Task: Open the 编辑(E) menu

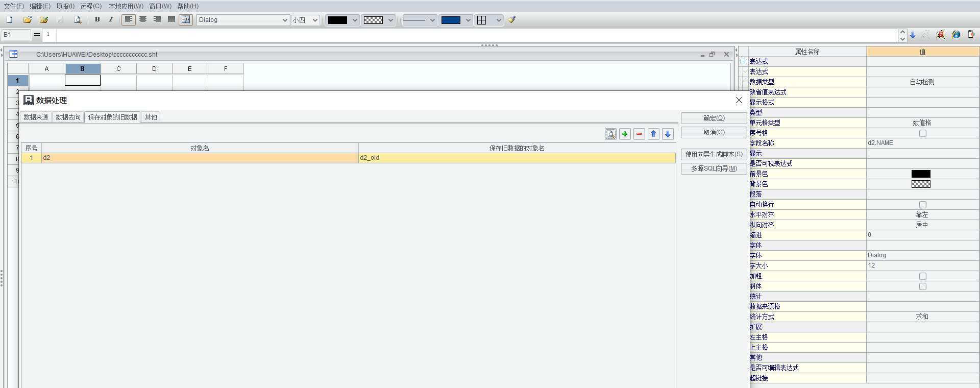Action: point(40,6)
